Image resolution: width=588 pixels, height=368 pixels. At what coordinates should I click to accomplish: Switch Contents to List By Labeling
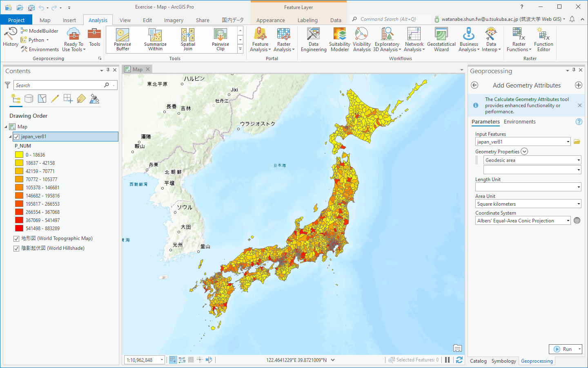(x=81, y=99)
